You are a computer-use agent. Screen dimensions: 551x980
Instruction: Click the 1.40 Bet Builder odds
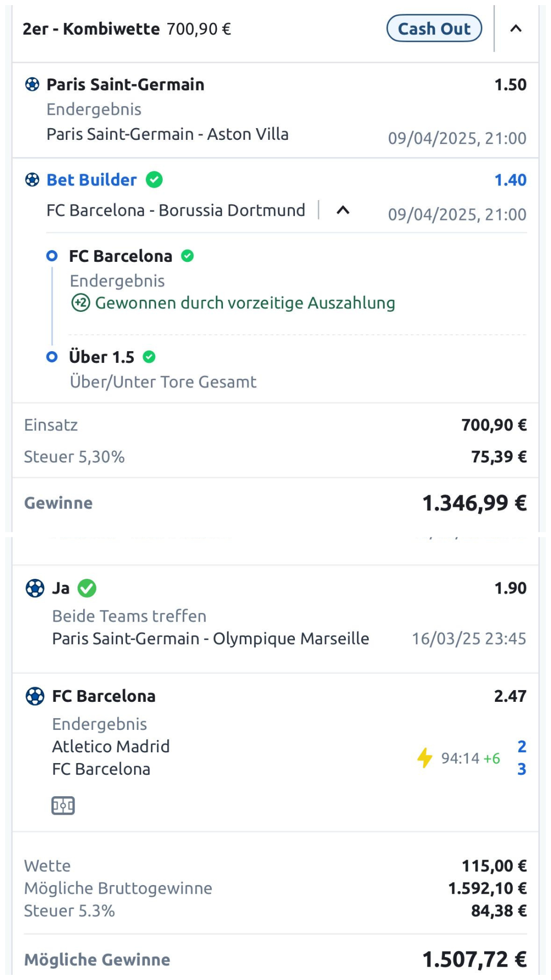coord(510,180)
